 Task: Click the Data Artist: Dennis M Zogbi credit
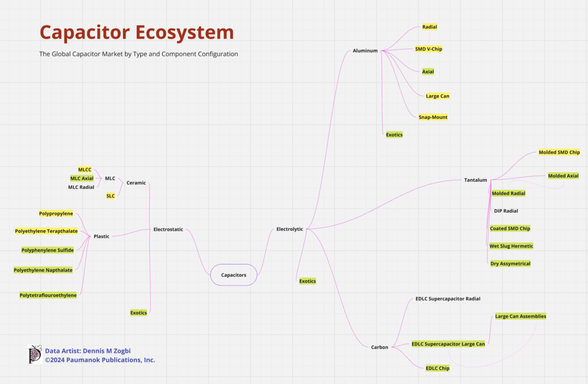click(x=88, y=351)
